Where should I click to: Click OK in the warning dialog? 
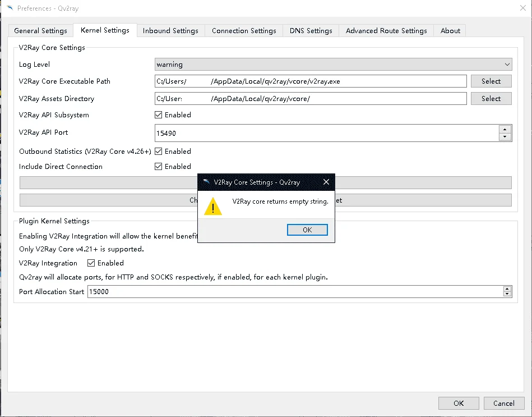click(307, 230)
